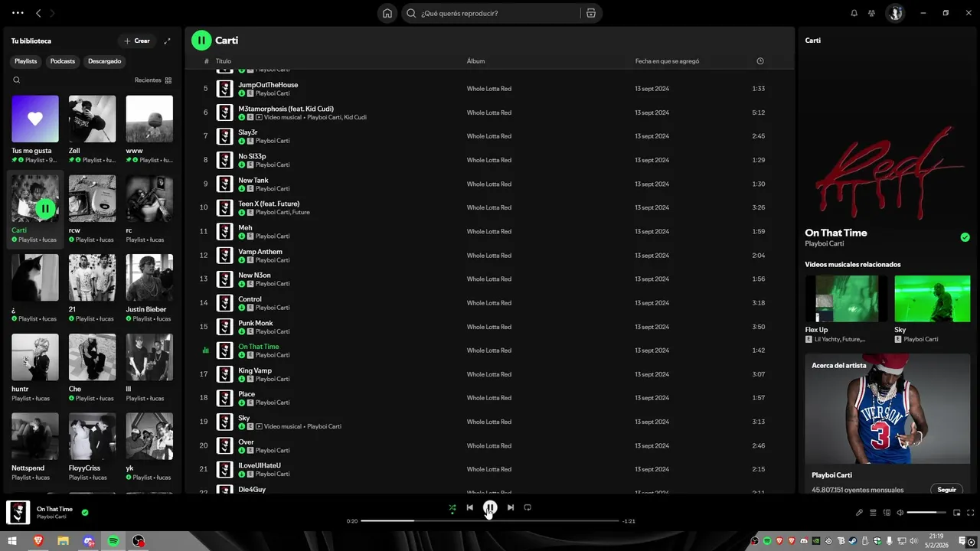Toggle shuffle playback
The image size is (980, 551).
click(x=452, y=507)
